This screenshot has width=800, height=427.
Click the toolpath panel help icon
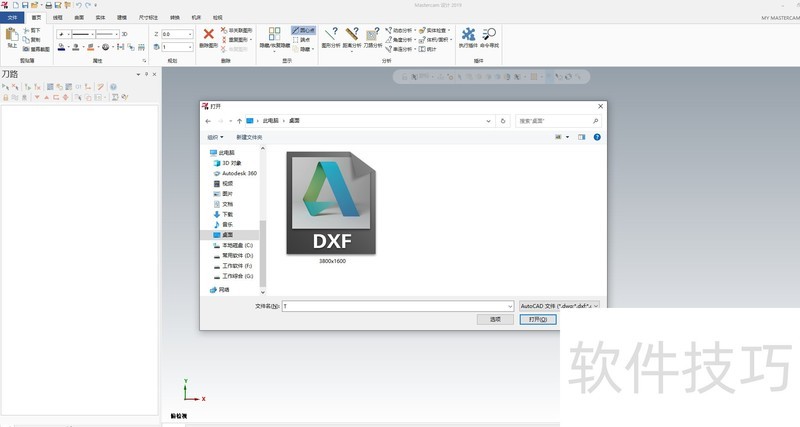point(113,87)
